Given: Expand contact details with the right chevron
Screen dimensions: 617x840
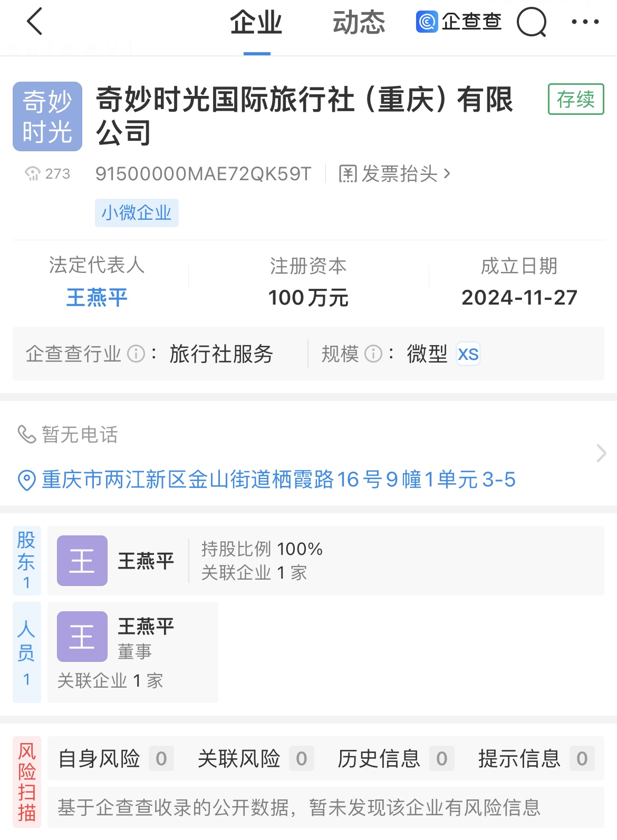Looking at the screenshot, I should pyautogui.click(x=601, y=453).
